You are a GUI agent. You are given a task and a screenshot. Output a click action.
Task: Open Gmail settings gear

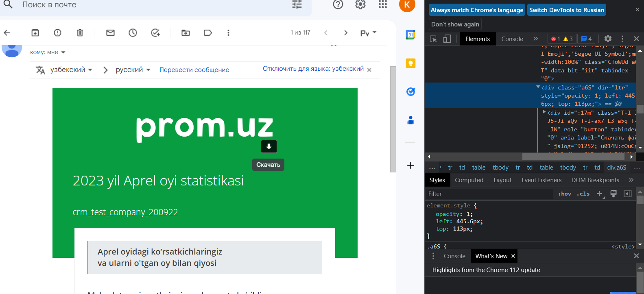pos(360,4)
